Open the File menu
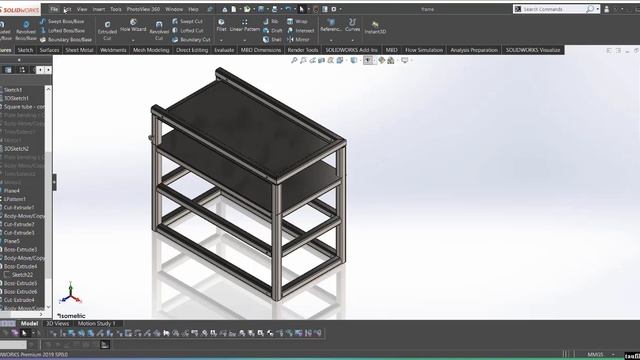 point(54,9)
